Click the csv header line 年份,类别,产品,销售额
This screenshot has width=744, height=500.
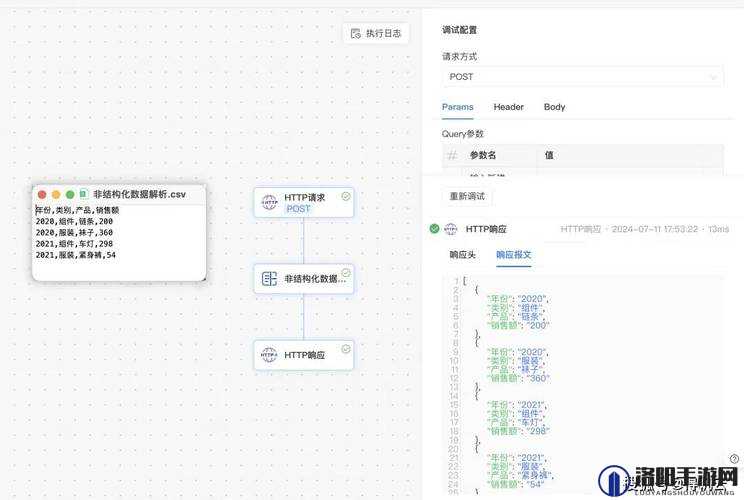pos(78,210)
